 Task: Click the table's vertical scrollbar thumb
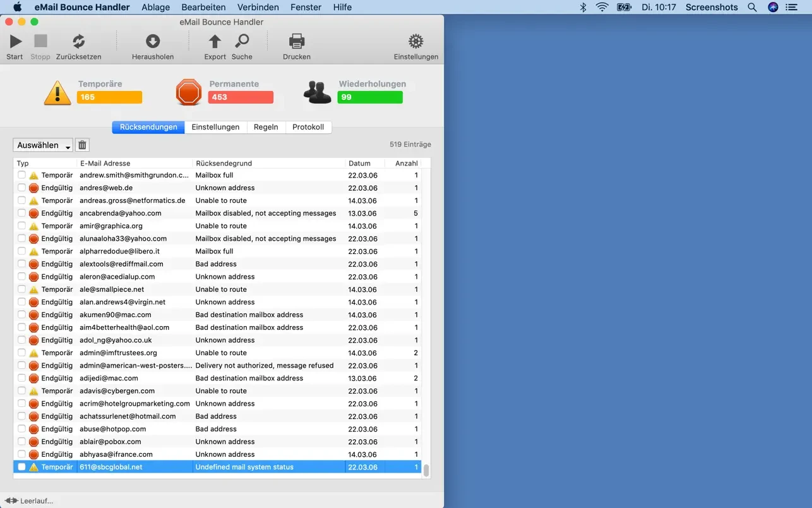click(x=426, y=471)
